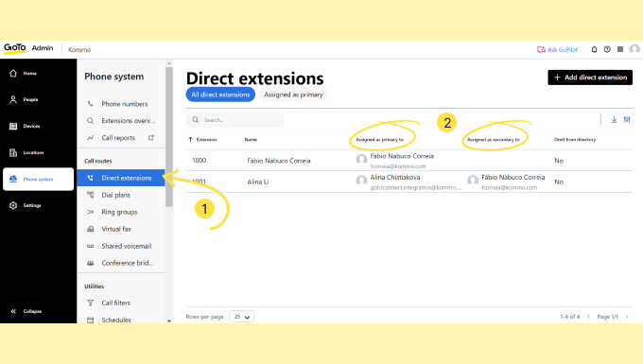Click the user profile avatar

point(634,49)
